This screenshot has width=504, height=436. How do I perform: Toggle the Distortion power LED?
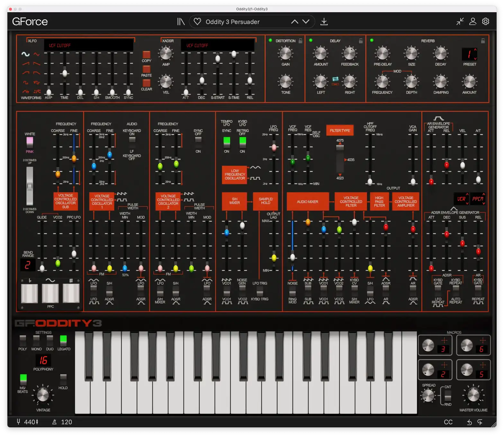coord(270,40)
